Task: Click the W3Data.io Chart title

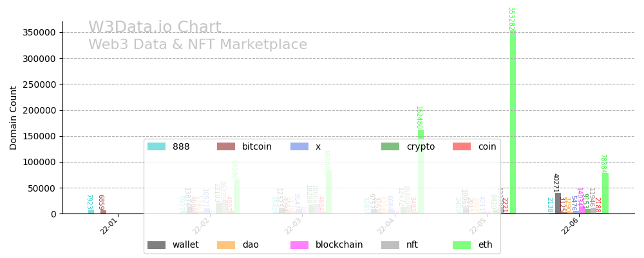Action: click(155, 28)
